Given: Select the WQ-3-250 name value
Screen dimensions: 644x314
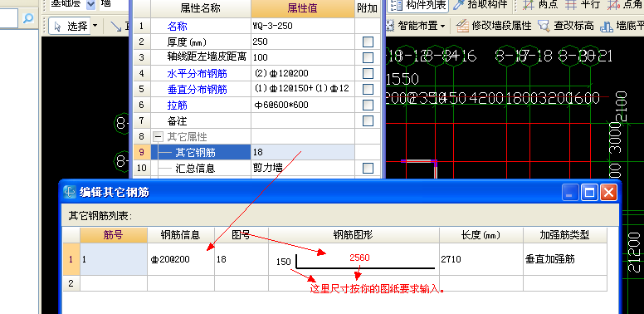Looking at the screenshot, I should point(303,27).
